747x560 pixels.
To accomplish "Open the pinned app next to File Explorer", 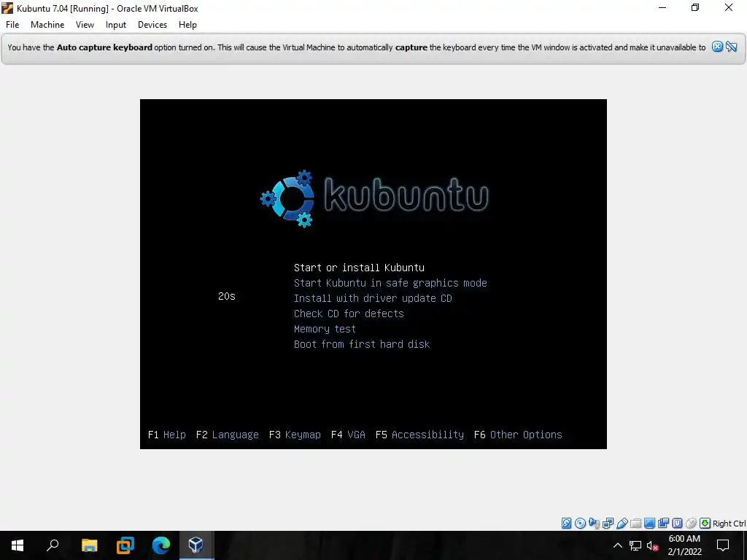I will pos(125,545).
